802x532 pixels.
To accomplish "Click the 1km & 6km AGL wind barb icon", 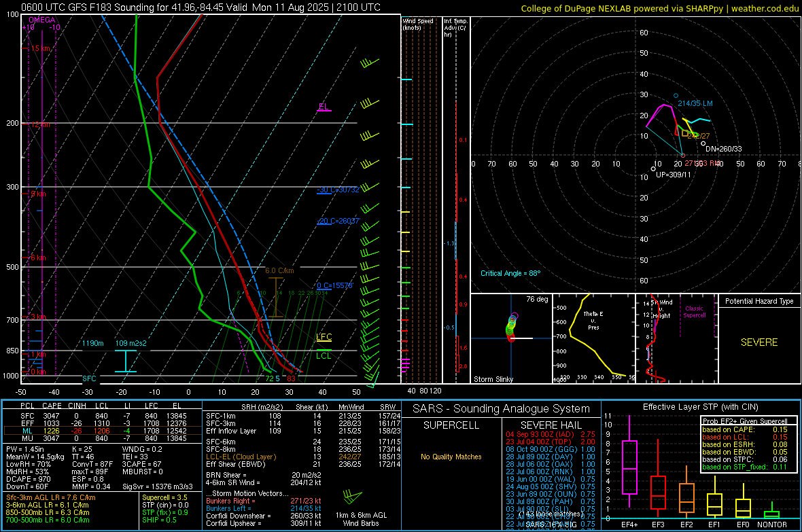I will tap(352, 497).
